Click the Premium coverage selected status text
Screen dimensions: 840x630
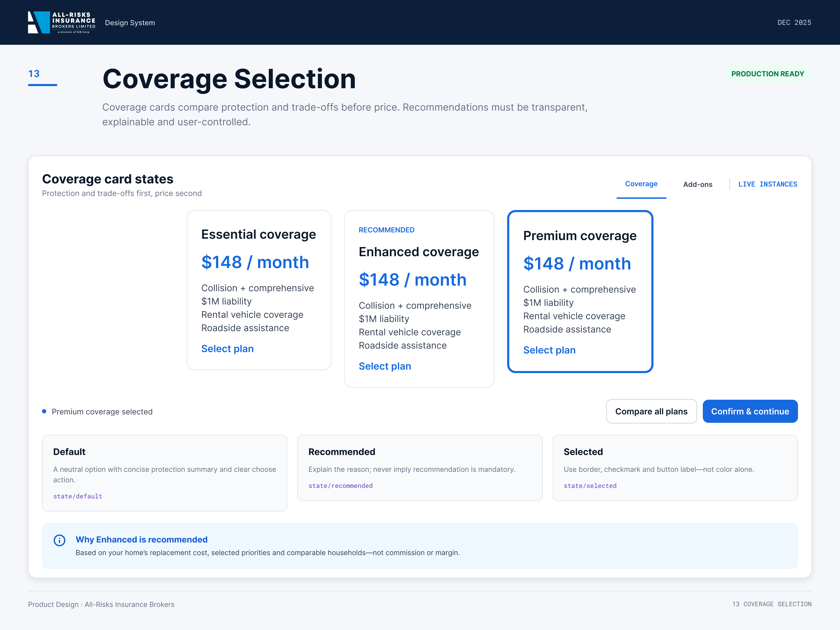point(102,412)
